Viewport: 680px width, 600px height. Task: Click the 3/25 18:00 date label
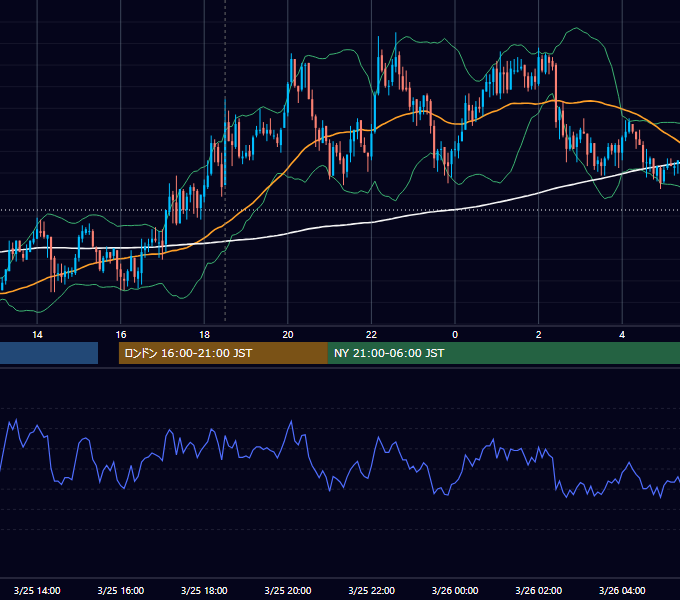coord(204,590)
